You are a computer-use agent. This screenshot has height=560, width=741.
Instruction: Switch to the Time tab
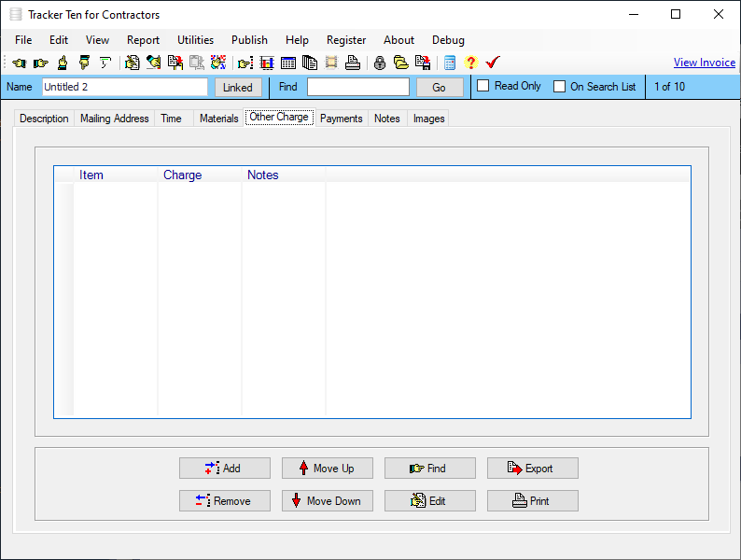[x=171, y=119]
